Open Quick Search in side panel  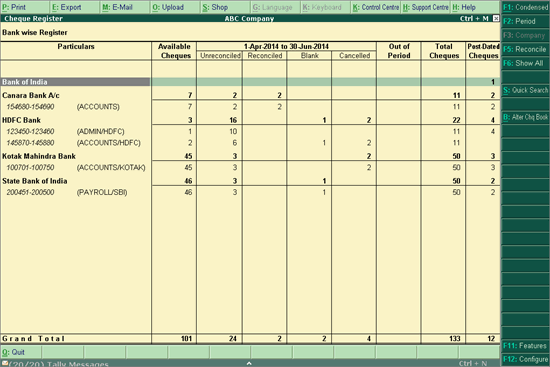point(525,90)
